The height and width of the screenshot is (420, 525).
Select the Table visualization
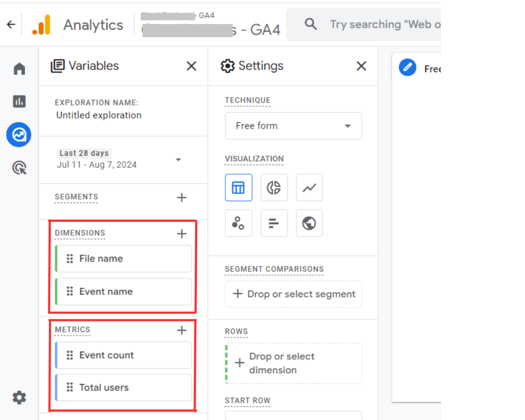click(x=238, y=188)
